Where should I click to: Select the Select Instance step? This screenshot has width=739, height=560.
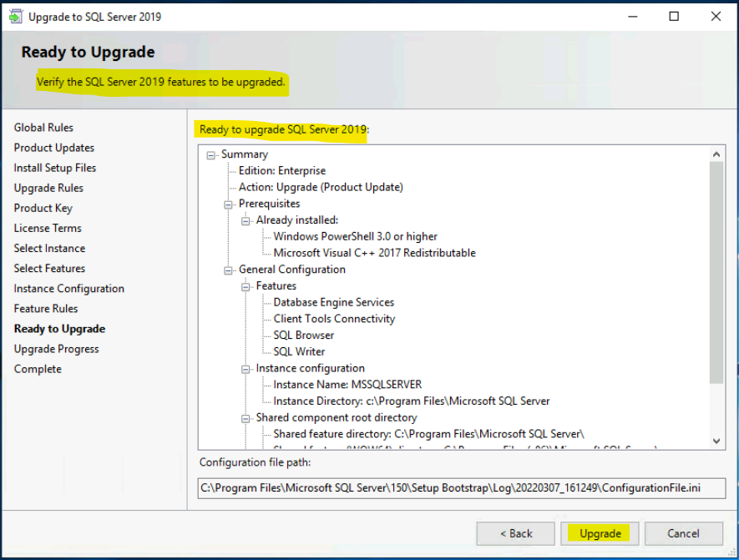click(x=49, y=248)
